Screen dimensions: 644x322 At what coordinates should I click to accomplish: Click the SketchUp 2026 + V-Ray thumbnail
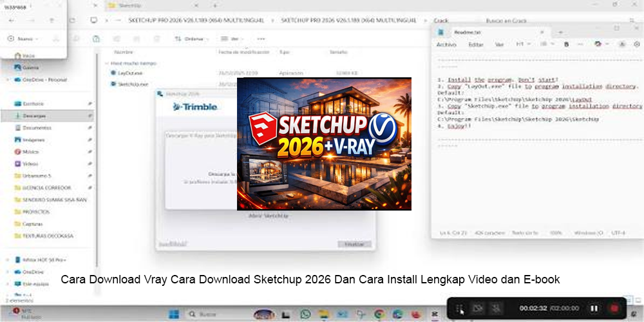click(324, 144)
